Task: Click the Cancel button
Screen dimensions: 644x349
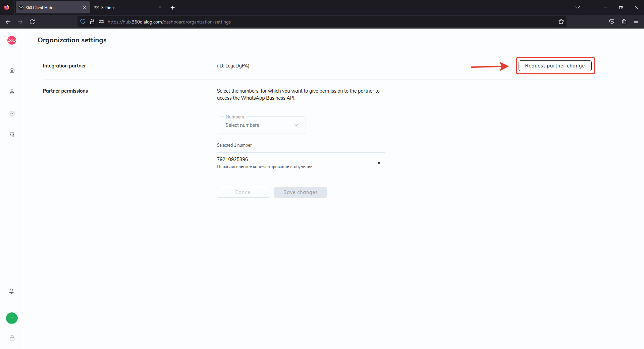Action: pos(243,192)
